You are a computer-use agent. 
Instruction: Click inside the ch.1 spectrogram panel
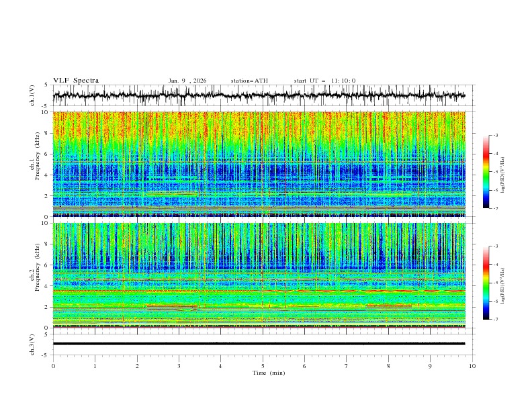coord(259,164)
